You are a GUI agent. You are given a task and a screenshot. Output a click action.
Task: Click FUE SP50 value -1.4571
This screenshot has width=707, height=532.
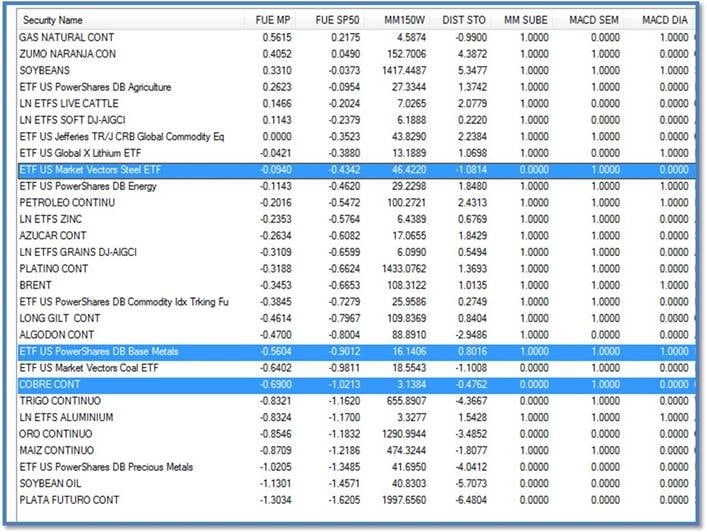pyautogui.click(x=344, y=484)
